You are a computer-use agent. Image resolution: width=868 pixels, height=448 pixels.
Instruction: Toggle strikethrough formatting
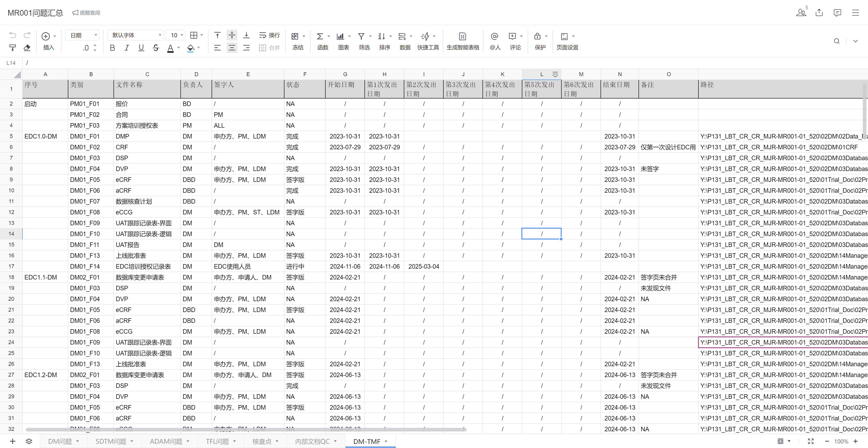pos(156,48)
